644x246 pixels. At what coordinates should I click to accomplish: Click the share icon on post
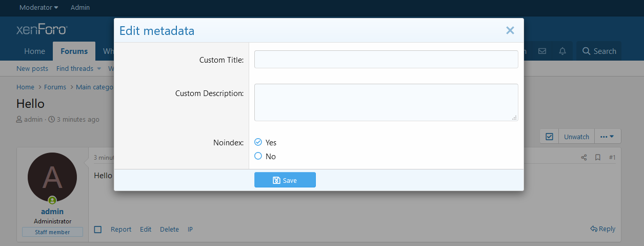click(583, 157)
